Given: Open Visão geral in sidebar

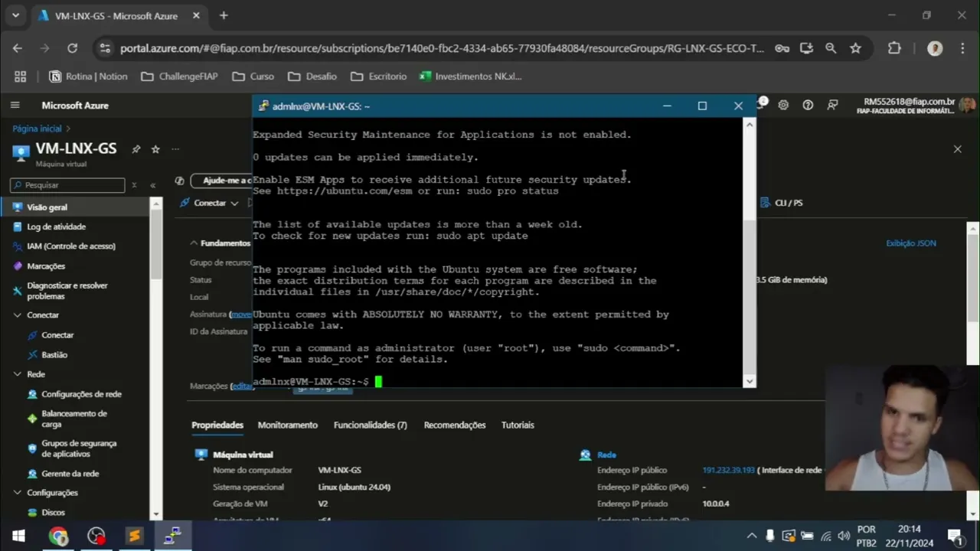Looking at the screenshot, I should [47, 207].
